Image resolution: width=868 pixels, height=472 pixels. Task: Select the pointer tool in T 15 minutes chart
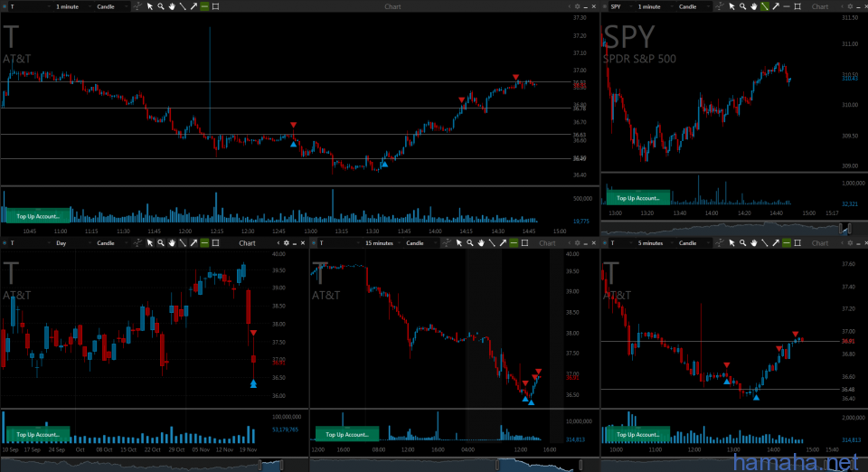click(459, 243)
